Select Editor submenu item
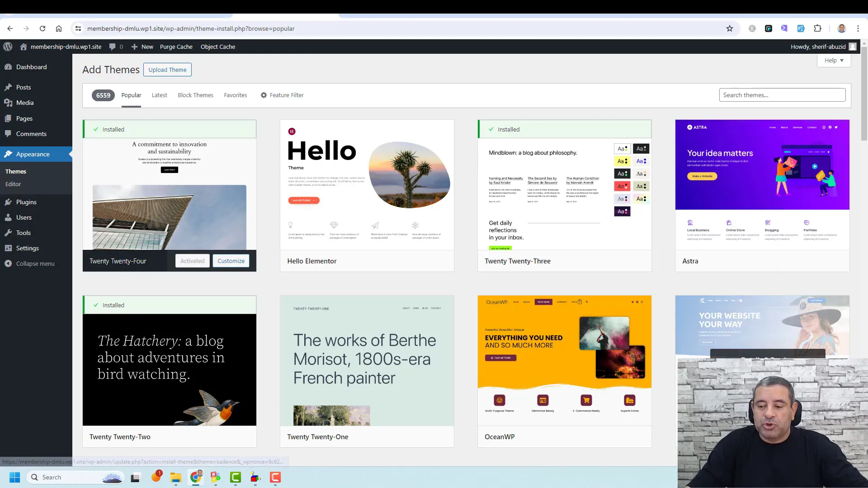 (13, 184)
